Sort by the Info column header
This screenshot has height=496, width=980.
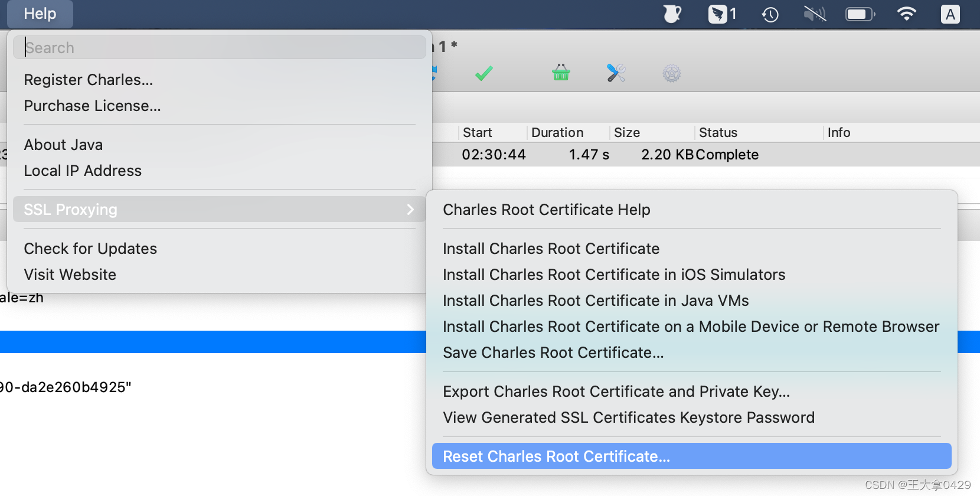click(x=901, y=132)
